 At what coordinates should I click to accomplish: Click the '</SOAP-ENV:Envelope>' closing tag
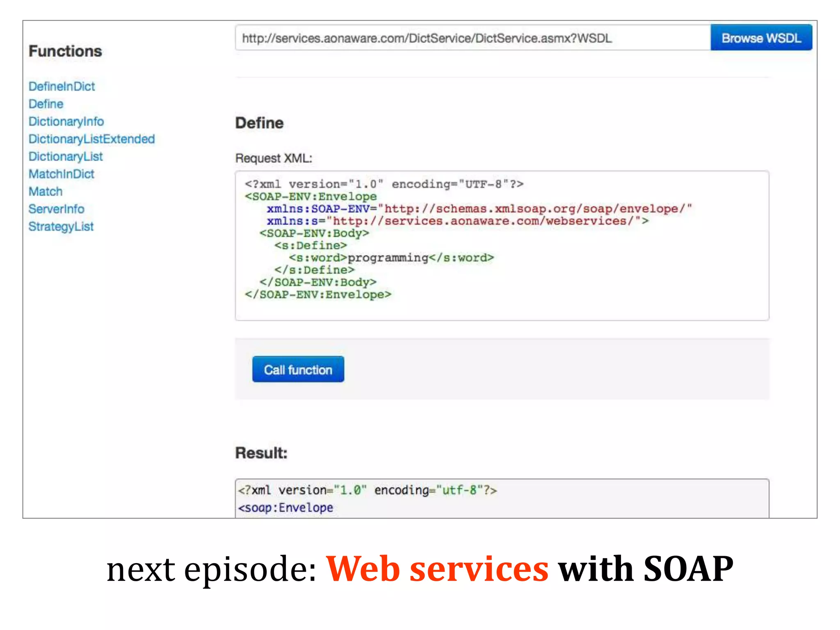(x=318, y=295)
